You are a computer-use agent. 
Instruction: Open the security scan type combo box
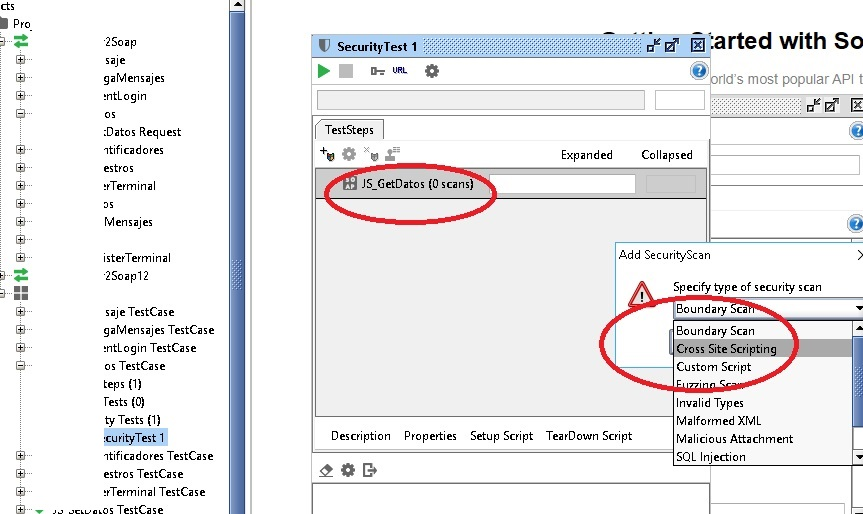tap(766, 309)
